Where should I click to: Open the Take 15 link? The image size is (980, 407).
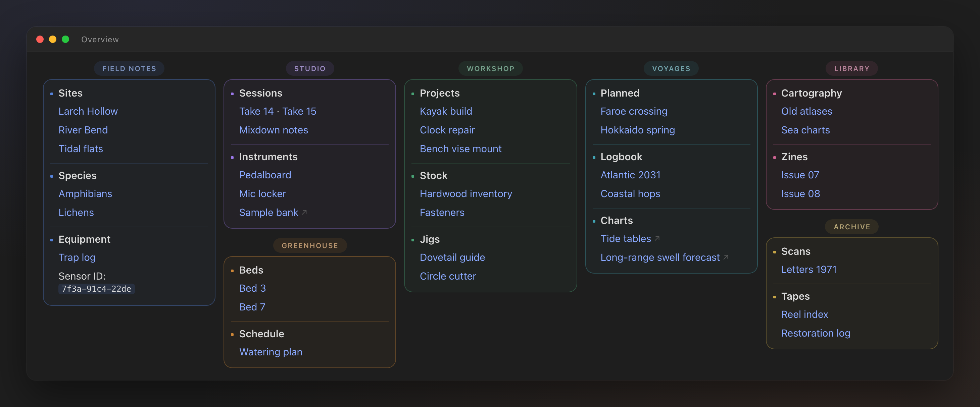[299, 111]
